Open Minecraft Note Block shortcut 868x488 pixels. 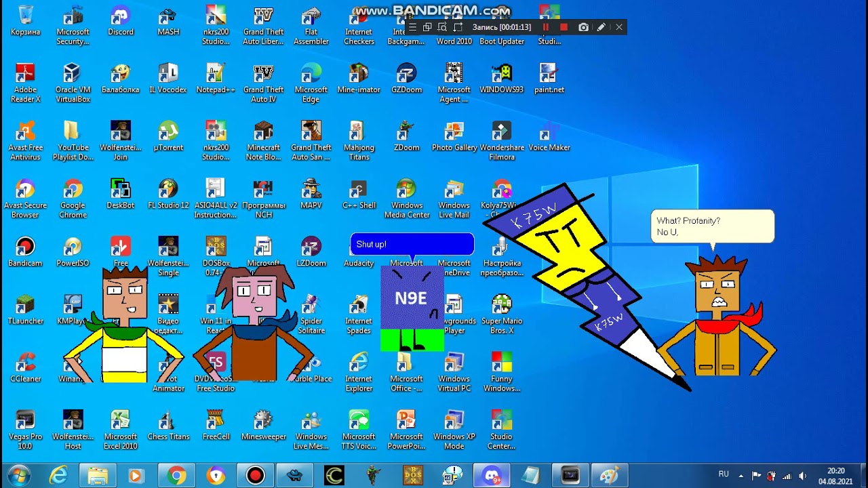[264, 141]
